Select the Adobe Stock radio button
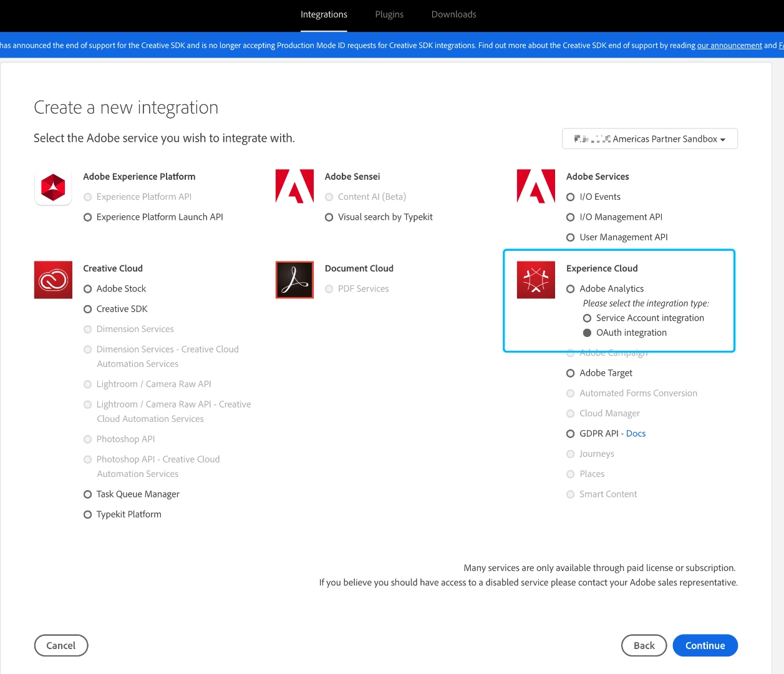Image resolution: width=784 pixels, height=674 pixels. tap(88, 289)
